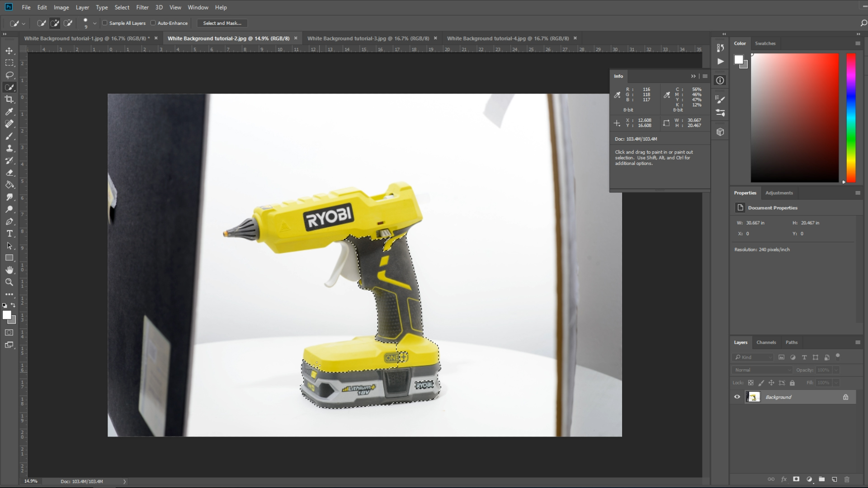Add a layer mask
Viewport: 868px width, 488px height.
(x=796, y=479)
